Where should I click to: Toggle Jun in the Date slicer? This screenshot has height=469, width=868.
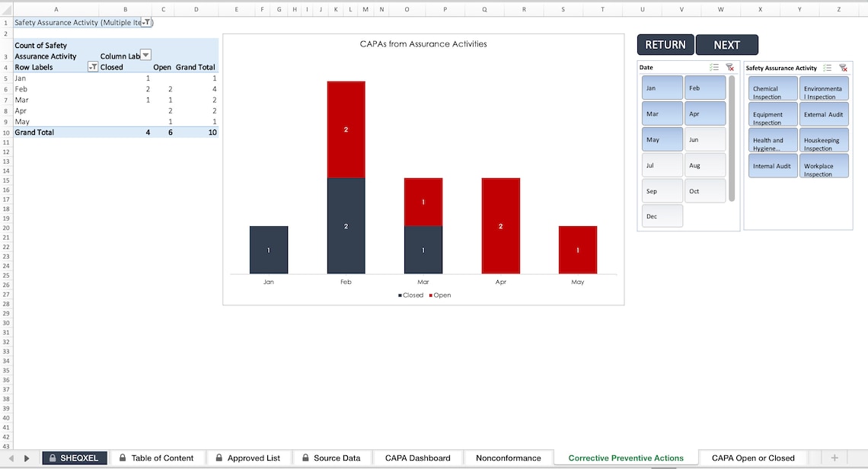(x=703, y=139)
